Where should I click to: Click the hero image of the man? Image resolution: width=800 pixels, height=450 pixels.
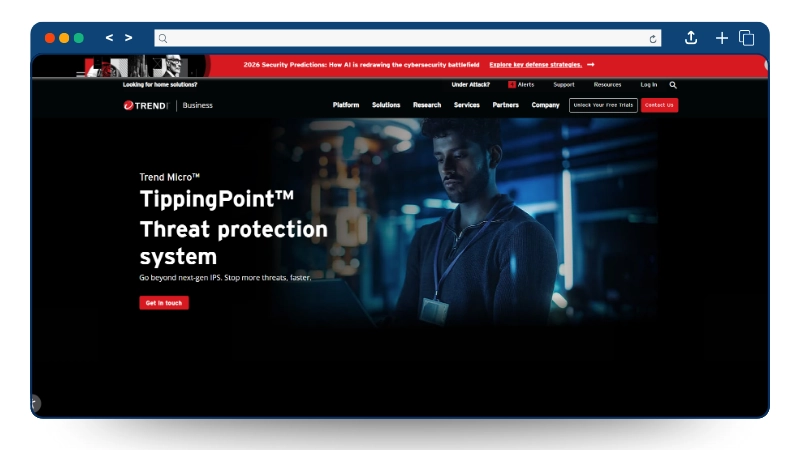pyautogui.click(x=464, y=222)
